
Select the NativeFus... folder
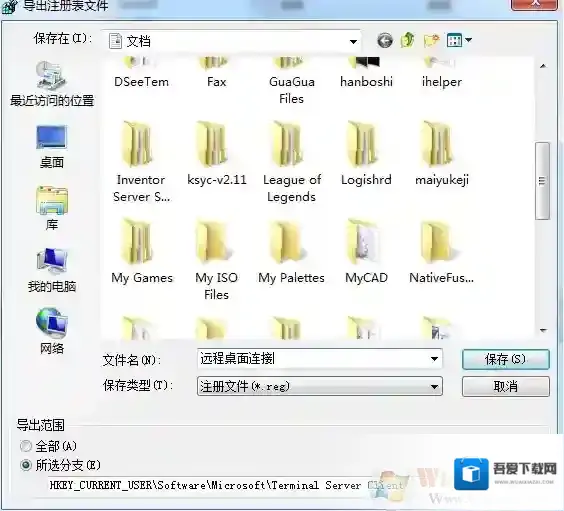point(441,252)
